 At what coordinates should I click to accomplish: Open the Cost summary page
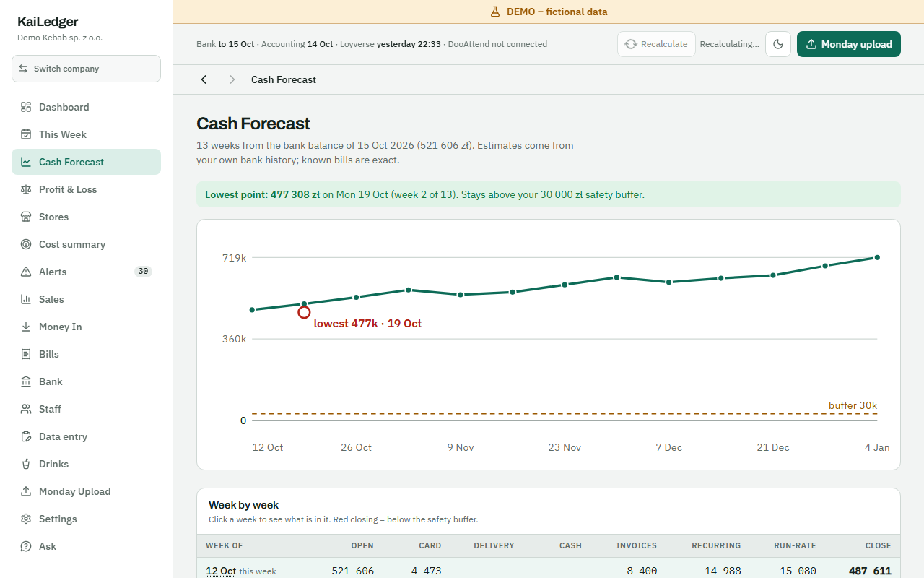pyautogui.click(x=86, y=244)
